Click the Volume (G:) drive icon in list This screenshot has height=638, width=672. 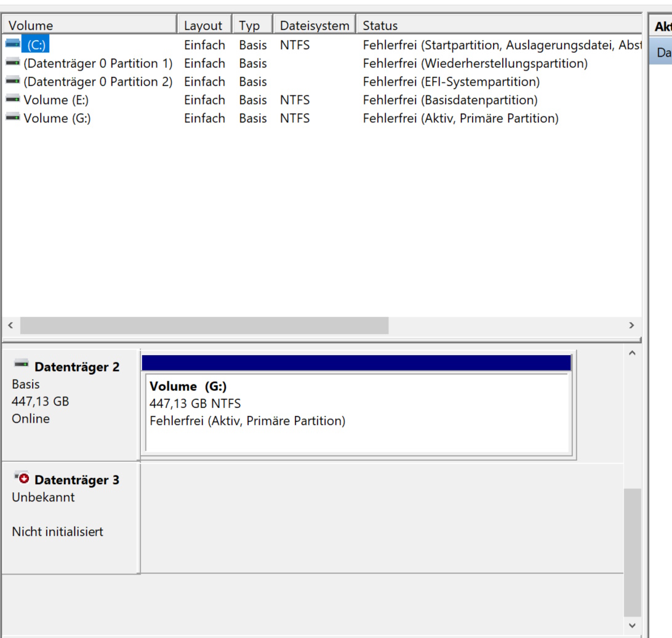[12, 118]
